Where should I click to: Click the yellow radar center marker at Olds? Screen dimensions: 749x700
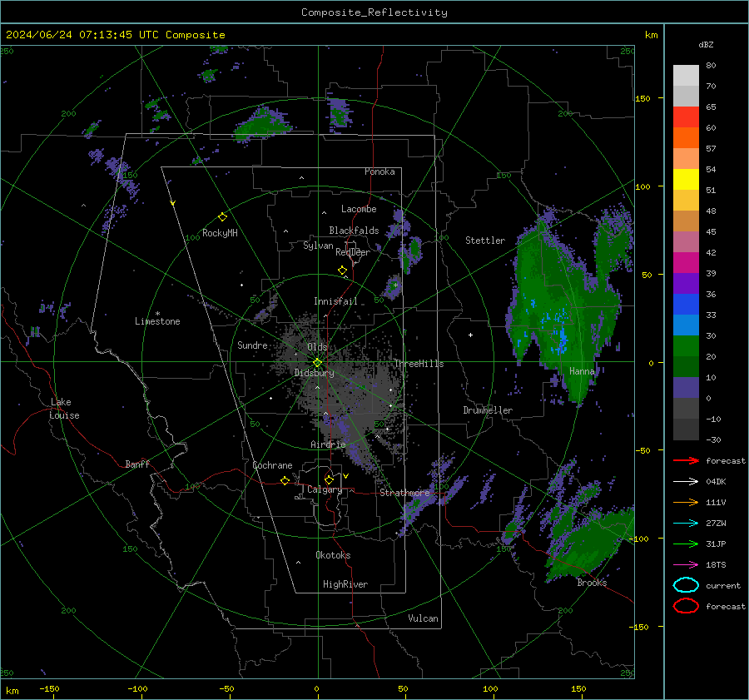317,363
